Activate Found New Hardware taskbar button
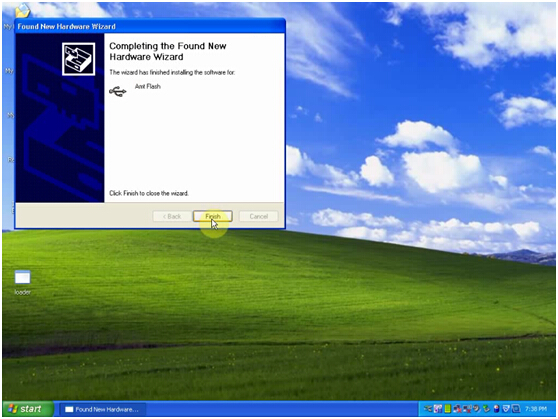 click(102, 409)
